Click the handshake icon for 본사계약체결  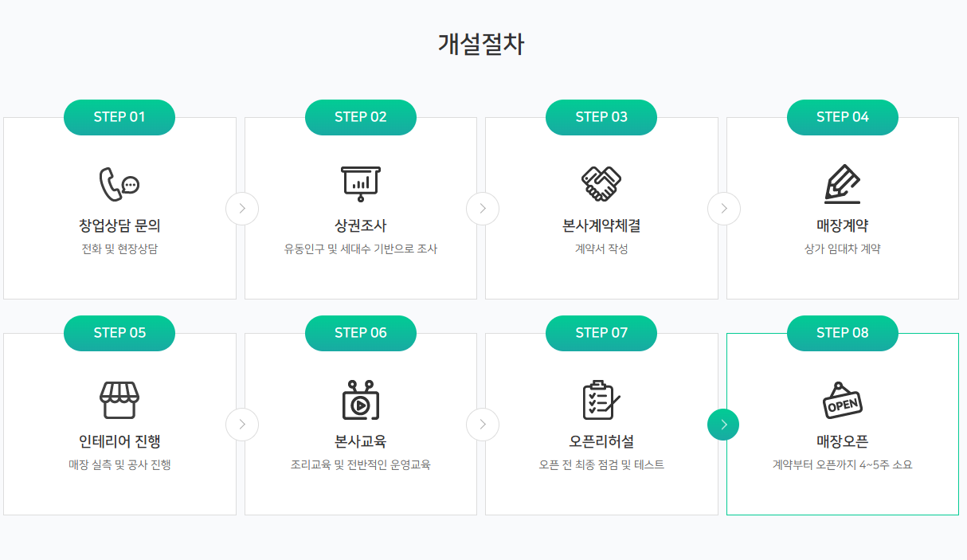tap(601, 184)
